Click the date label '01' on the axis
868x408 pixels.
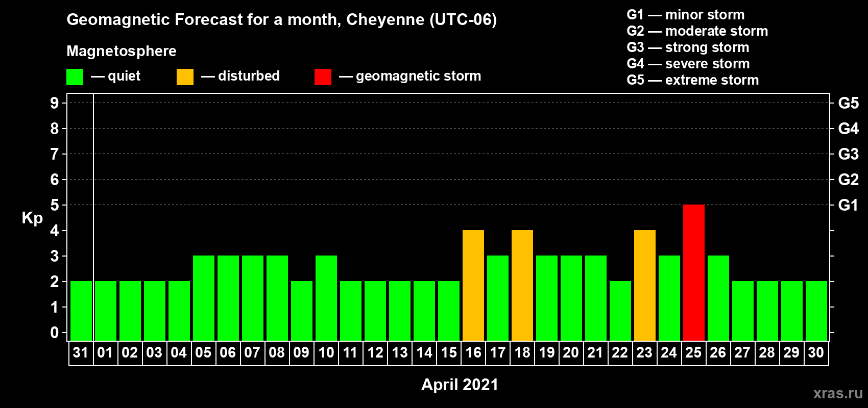pos(105,352)
